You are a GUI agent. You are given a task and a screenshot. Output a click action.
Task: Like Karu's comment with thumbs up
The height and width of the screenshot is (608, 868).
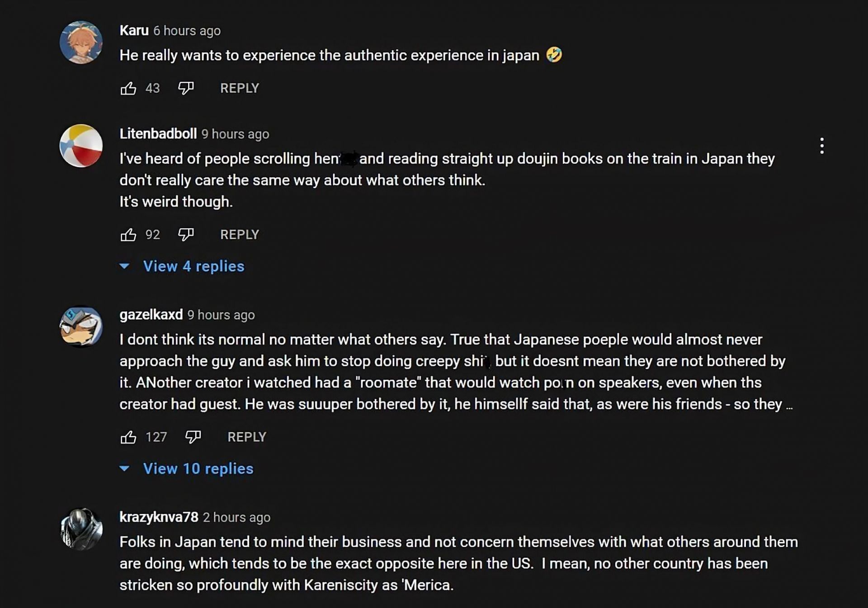(x=128, y=88)
